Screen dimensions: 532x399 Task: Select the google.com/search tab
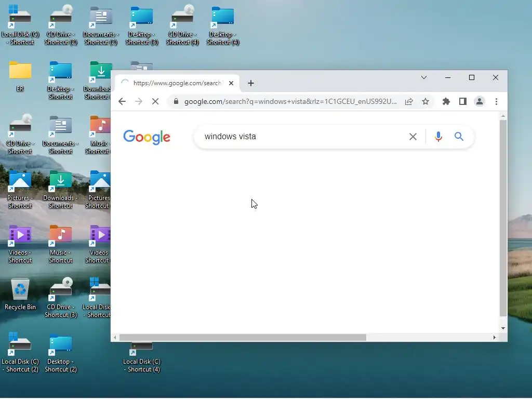pos(177,83)
